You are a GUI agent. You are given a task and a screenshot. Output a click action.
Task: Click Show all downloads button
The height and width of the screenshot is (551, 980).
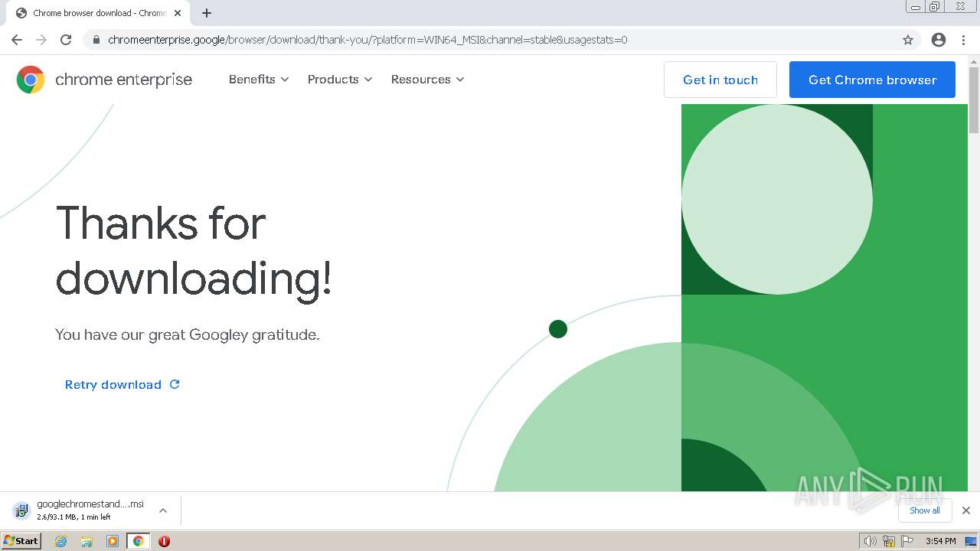point(924,510)
